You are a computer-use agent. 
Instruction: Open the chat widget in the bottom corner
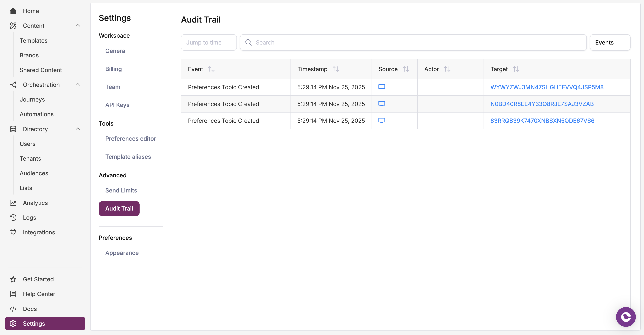click(626, 317)
